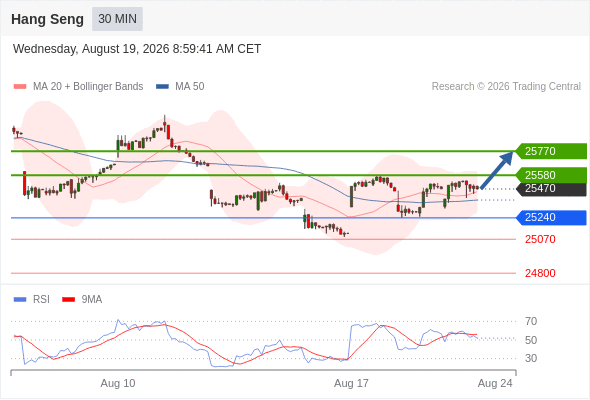Click the Research Trading Central copyright text

[506, 87]
